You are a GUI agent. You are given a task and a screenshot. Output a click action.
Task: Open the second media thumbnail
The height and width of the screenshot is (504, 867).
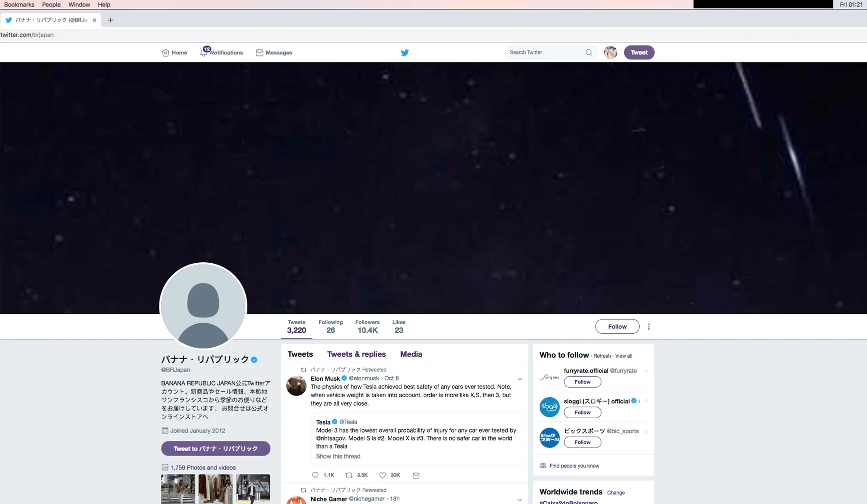click(x=215, y=489)
